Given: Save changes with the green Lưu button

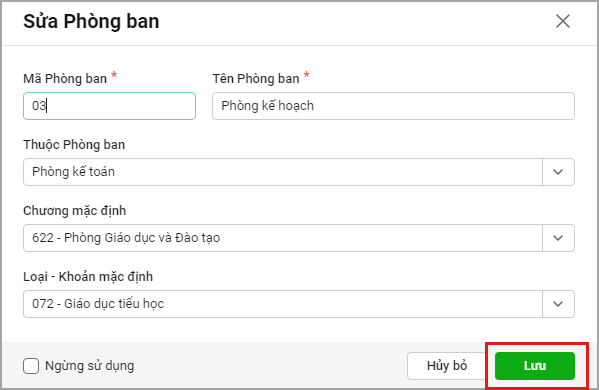Looking at the screenshot, I should tap(535, 366).
